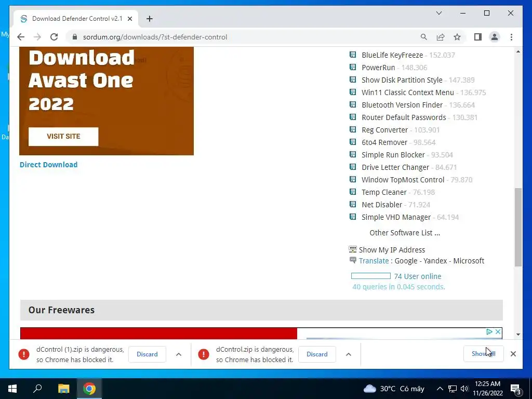Open Router Default Passwords link

pyautogui.click(x=404, y=117)
